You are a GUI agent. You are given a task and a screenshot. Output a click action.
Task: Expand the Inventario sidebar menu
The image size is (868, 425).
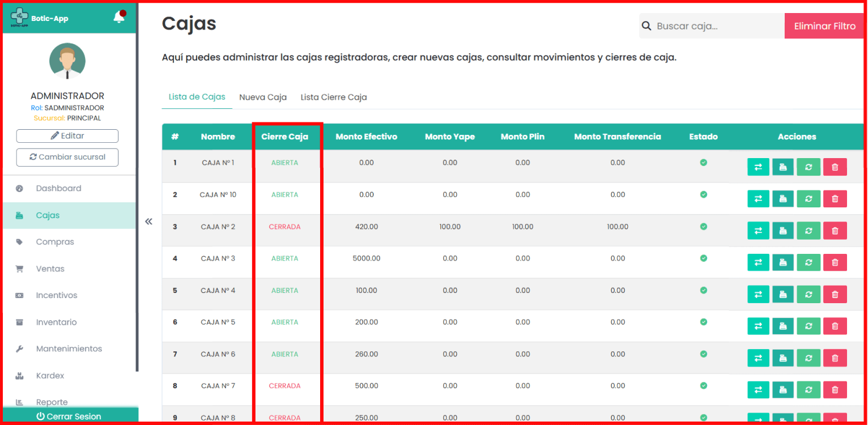[56, 322]
